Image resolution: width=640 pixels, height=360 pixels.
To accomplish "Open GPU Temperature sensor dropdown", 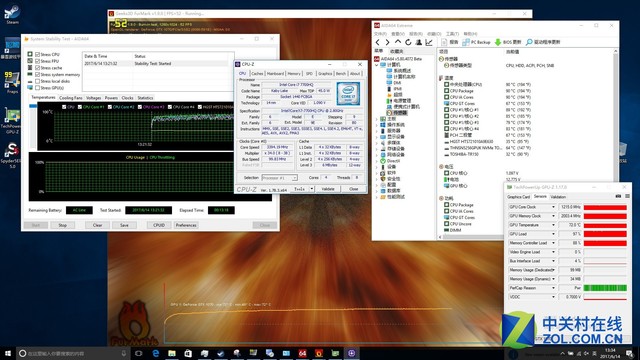I will click(x=553, y=225).
